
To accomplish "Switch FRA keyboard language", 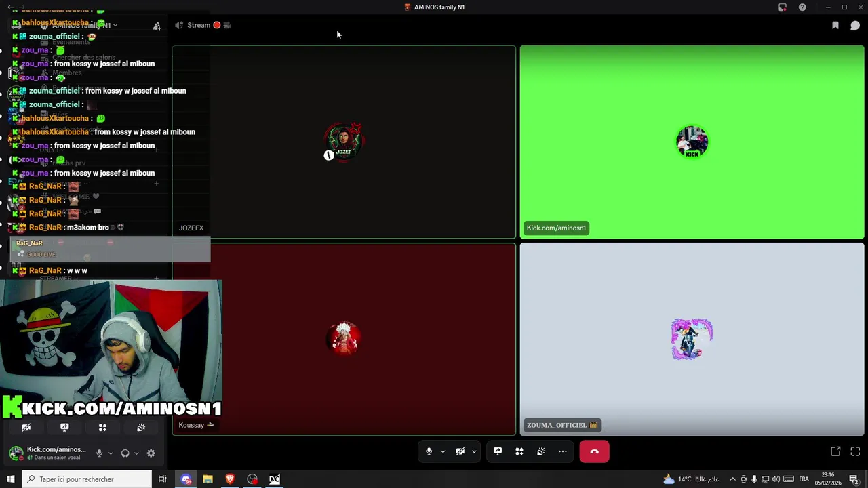I will pyautogui.click(x=804, y=479).
